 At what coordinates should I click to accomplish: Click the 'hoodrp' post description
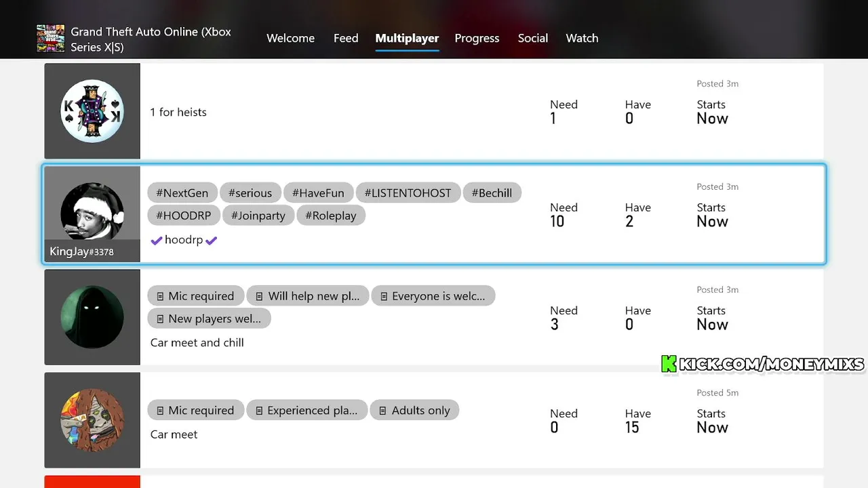pos(184,240)
